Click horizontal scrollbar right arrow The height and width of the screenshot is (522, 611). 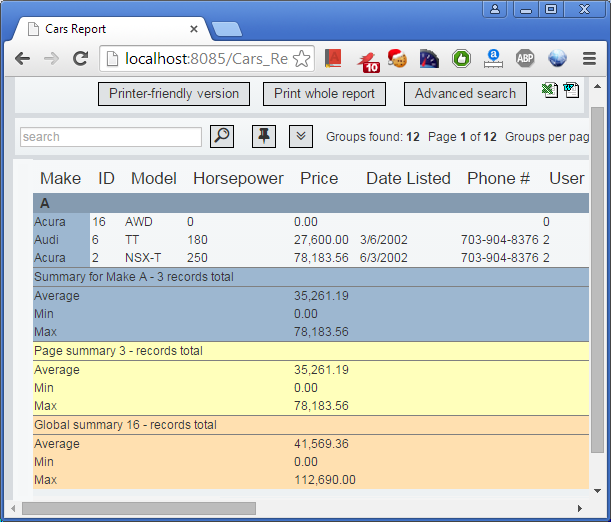(x=579, y=508)
